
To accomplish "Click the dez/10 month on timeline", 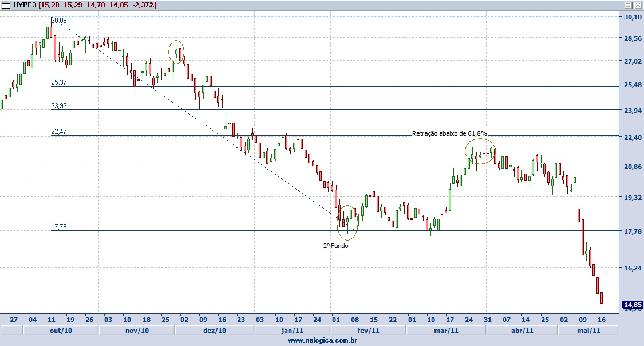I will (214, 331).
